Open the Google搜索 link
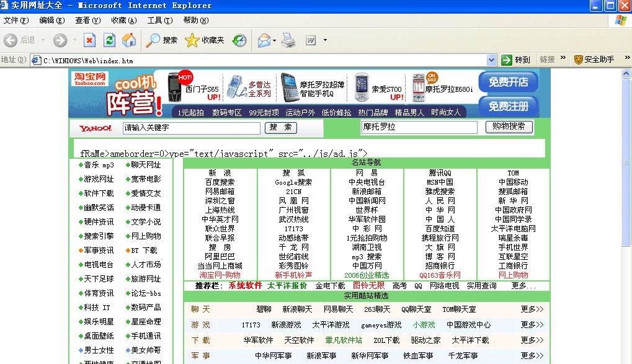Viewport: 632px width, 364px height. coord(293,182)
